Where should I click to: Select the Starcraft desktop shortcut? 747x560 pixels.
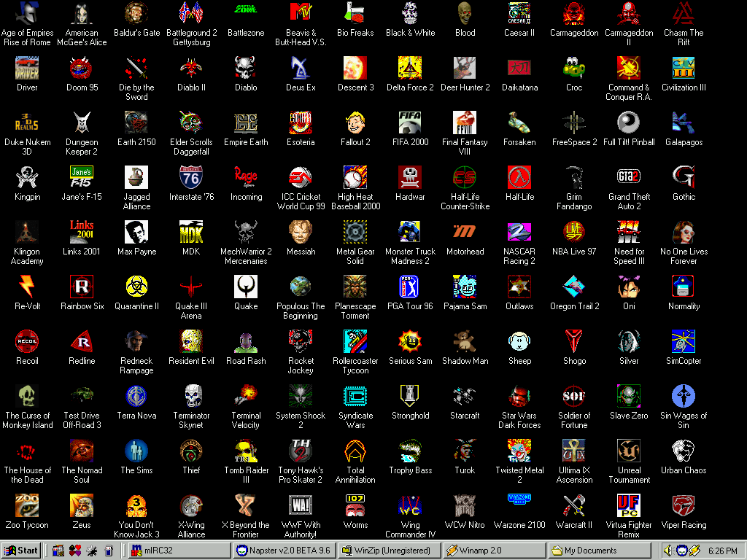(x=465, y=396)
